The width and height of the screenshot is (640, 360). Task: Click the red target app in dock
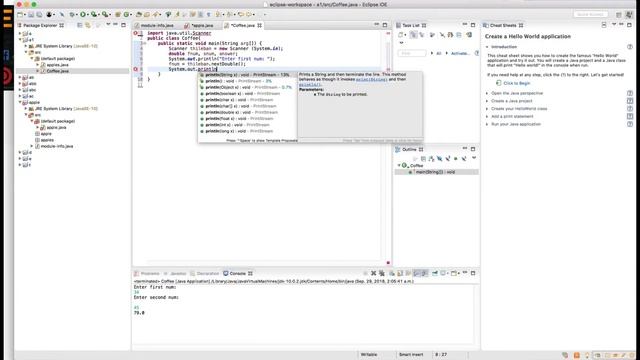(x=7, y=76)
